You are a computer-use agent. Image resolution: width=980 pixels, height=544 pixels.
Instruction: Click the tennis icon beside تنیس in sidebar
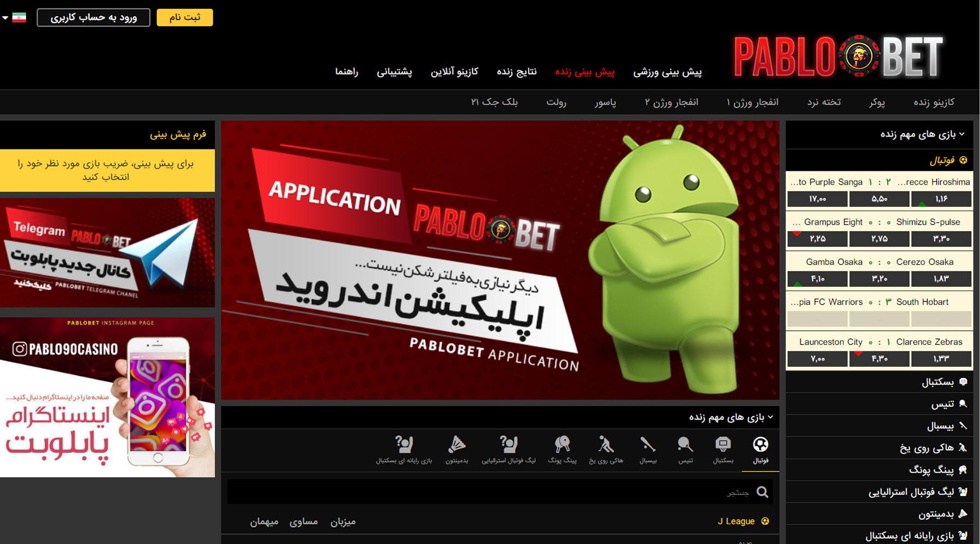click(x=963, y=404)
